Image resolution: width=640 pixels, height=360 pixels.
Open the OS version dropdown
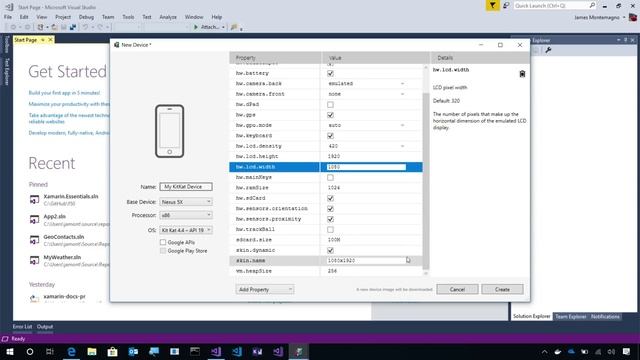click(x=186, y=230)
